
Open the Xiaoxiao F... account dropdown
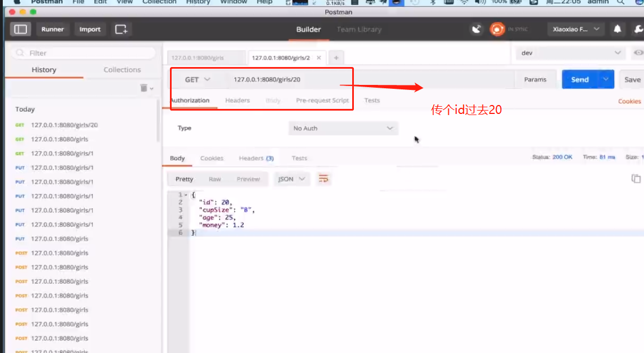575,29
